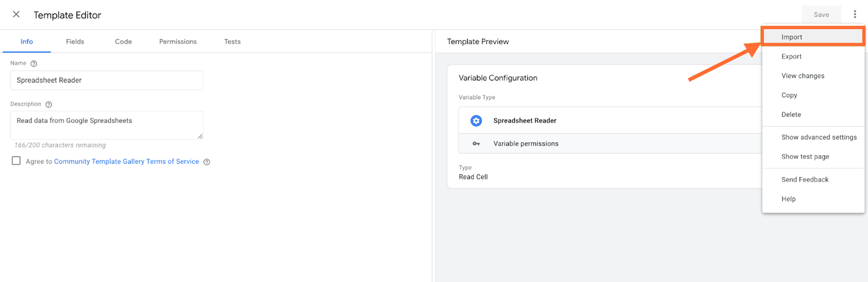Click the help icon beside Terms of Service
The height and width of the screenshot is (282, 868).
[207, 162]
